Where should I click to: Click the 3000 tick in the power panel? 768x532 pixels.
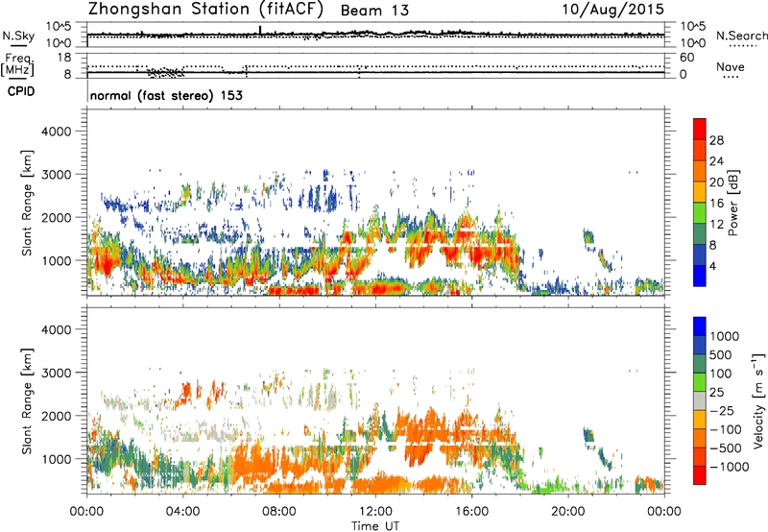[x=56, y=175]
